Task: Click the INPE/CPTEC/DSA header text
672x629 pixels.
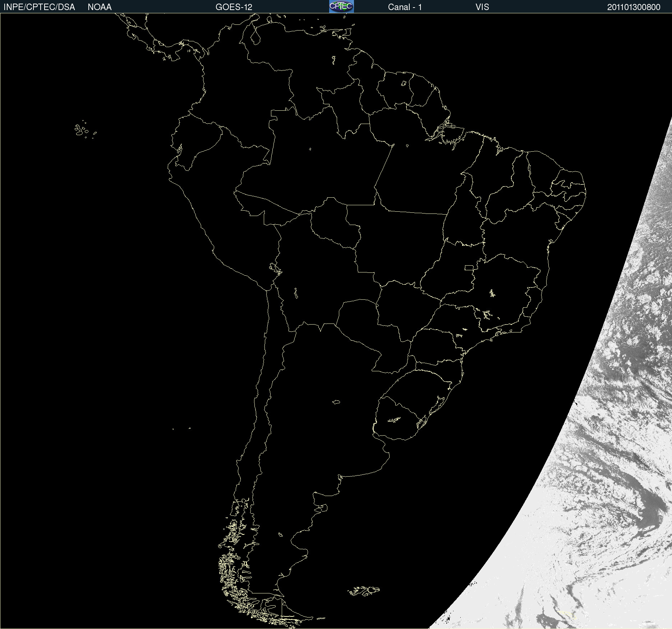Action: (x=39, y=7)
